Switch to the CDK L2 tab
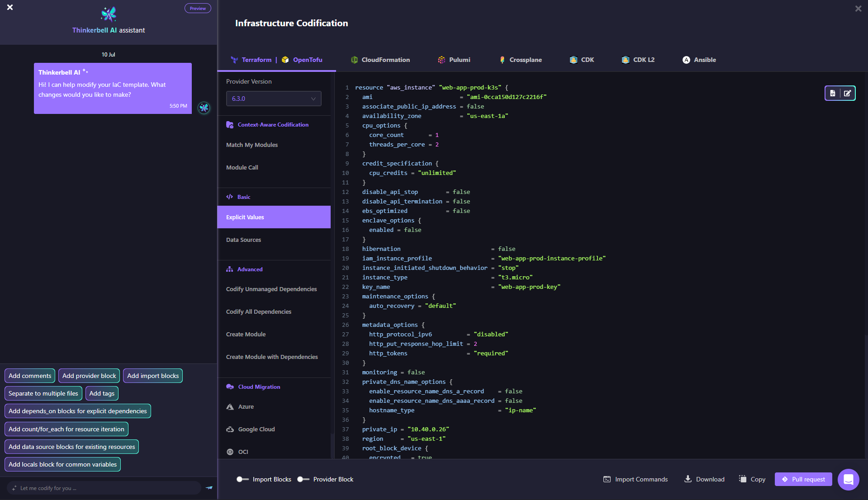868x500 pixels. (x=638, y=60)
